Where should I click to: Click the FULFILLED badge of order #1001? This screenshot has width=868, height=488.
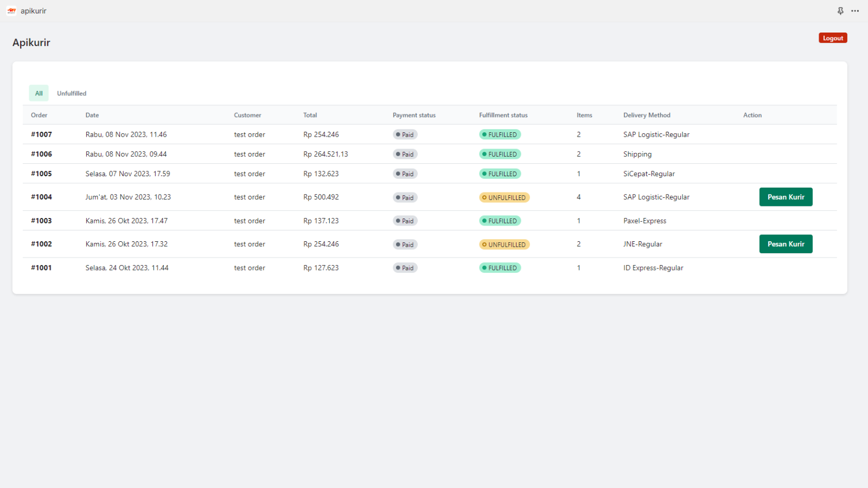pos(500,268)
